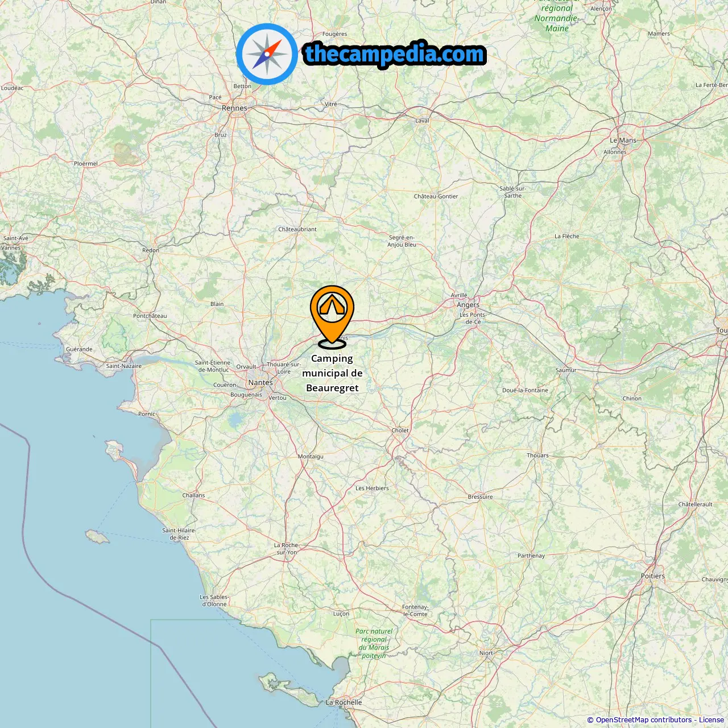Open the OpenStreetMap contributors link

[644, 719]
